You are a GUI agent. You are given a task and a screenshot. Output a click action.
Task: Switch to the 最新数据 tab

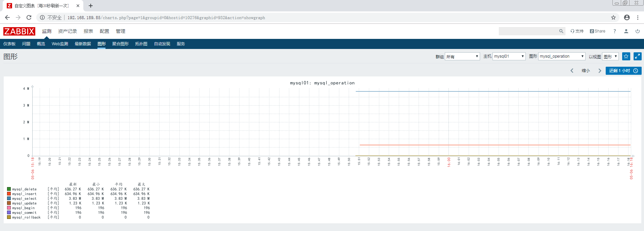pos(83,44)
